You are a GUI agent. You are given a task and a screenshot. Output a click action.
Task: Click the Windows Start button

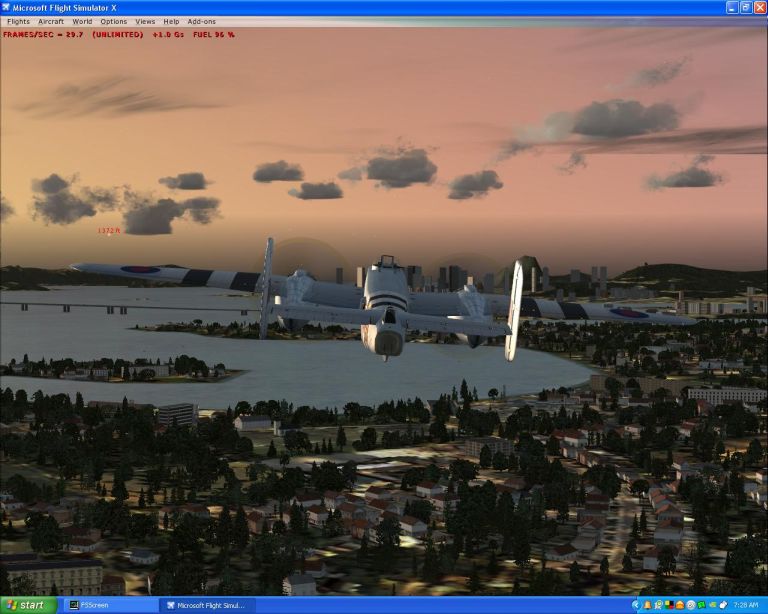(27, 605)
